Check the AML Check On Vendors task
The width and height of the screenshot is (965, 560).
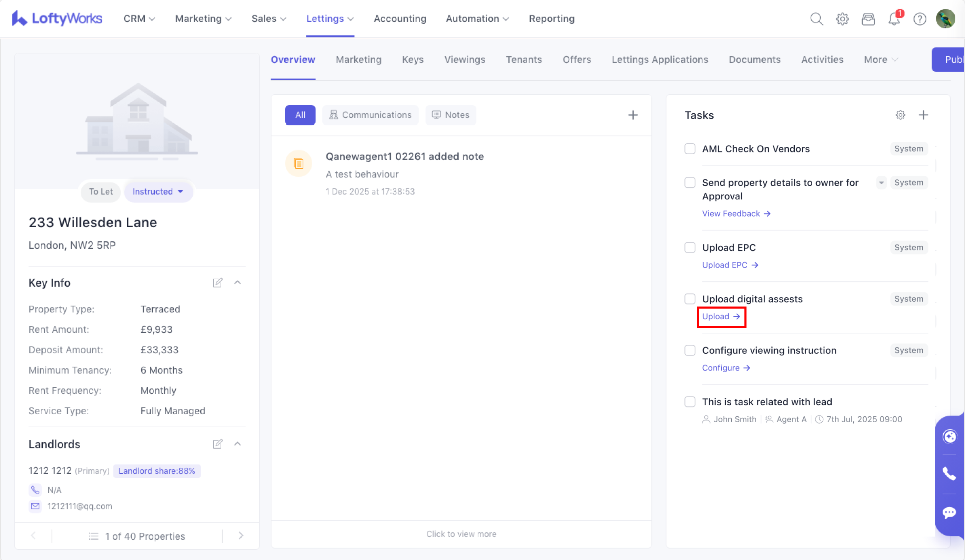coord(690,148)
